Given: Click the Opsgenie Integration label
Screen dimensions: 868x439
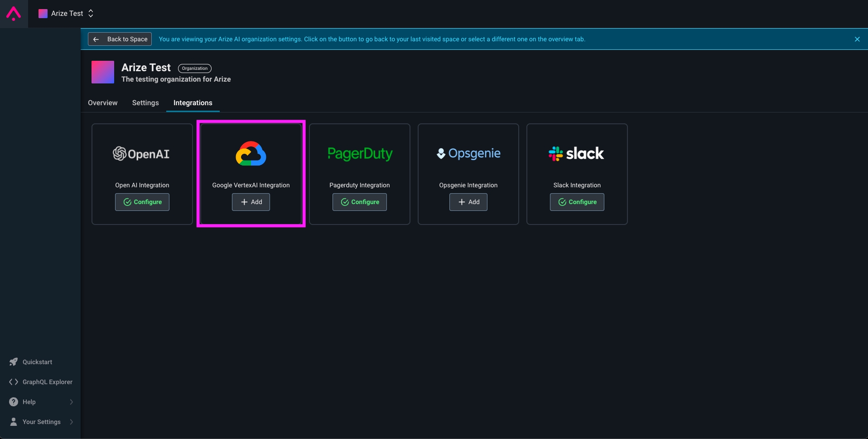Looking at the screenshot, I should point(468,185).
